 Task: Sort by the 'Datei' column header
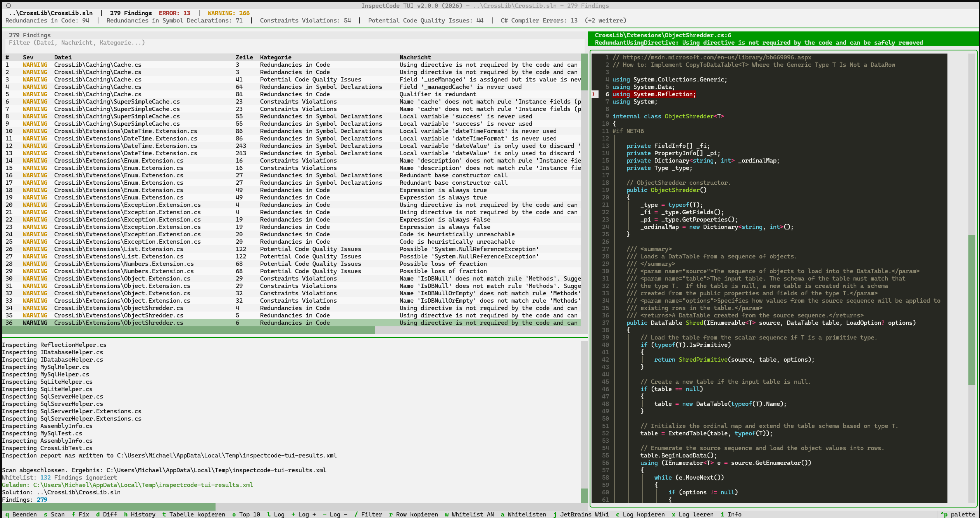coord(63,57)
